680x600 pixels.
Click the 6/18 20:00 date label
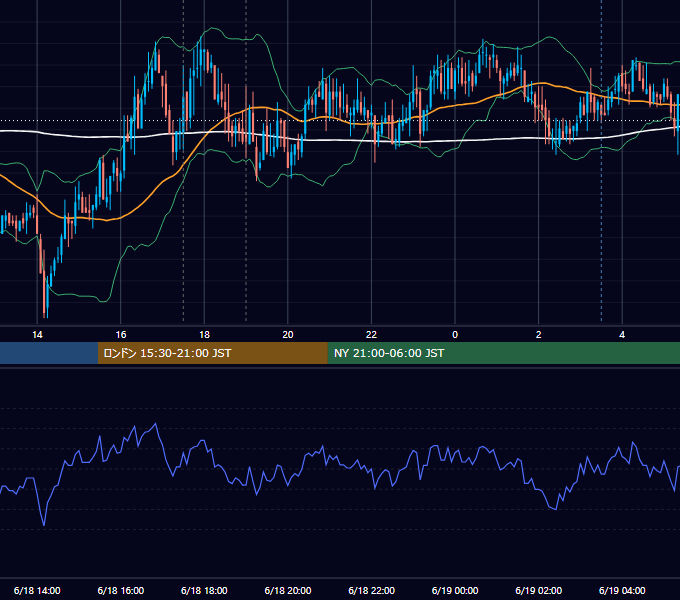288,590
